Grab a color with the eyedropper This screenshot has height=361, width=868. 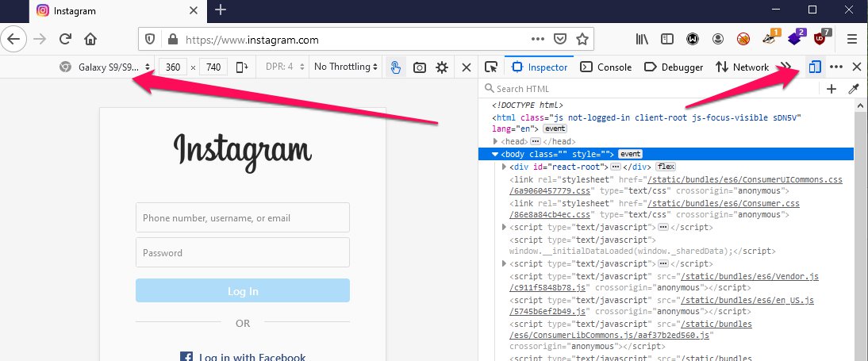tap(853, 89)
